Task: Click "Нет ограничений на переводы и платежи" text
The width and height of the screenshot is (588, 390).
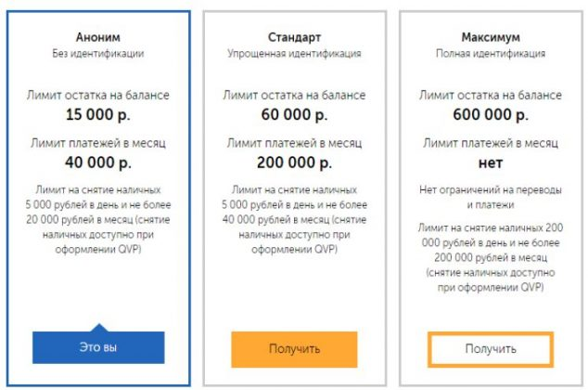Action: point(491,198)
